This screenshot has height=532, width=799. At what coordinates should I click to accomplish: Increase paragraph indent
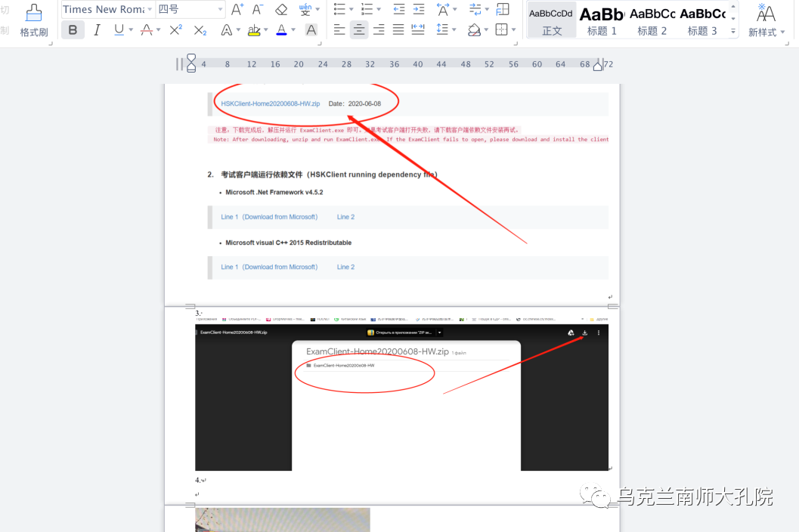(x=419, y=9)
